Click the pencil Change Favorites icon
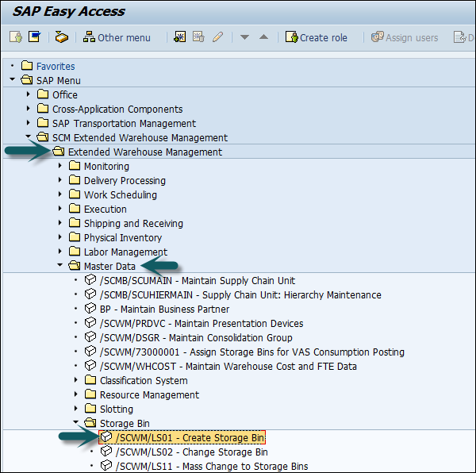476x473 pixels. [217, 37]
